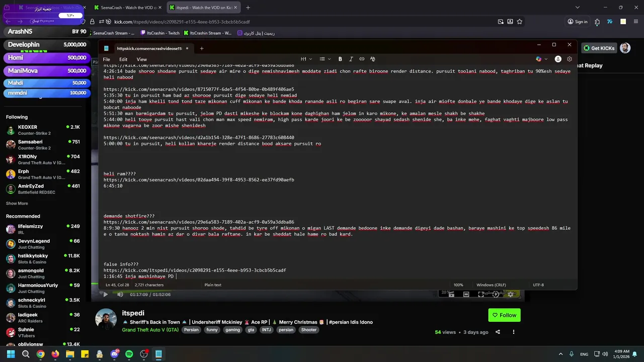Open Grand Theft Auto V (GTA) category link
This screenshot has height=362, width=644.
tap(150, 330)
